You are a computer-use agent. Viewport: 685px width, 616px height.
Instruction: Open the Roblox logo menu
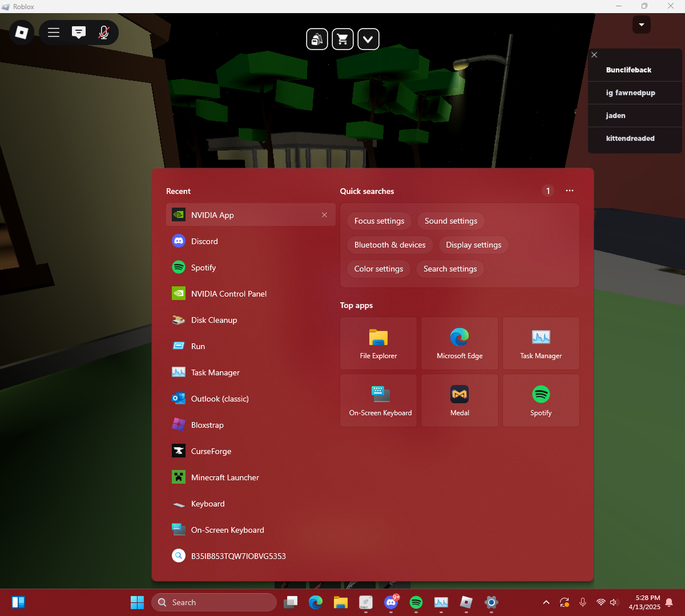(22, 33)
